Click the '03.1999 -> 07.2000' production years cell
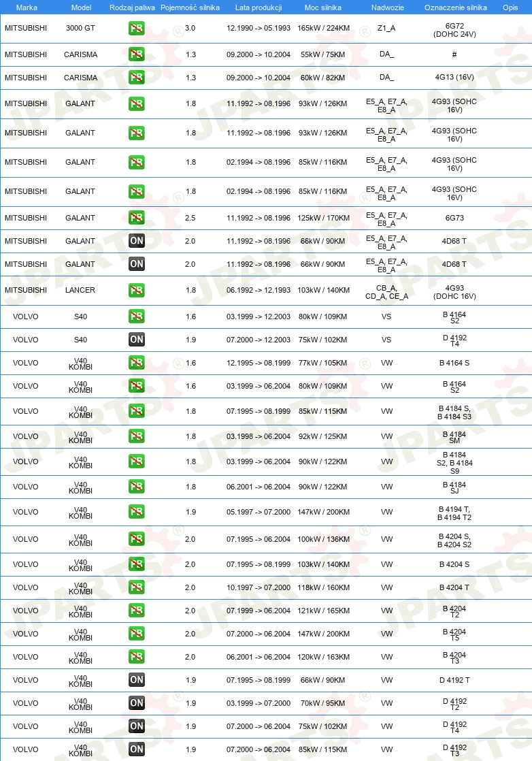This screenshot has height=761, width=532. pyautogui.click(x=259, y=703)
